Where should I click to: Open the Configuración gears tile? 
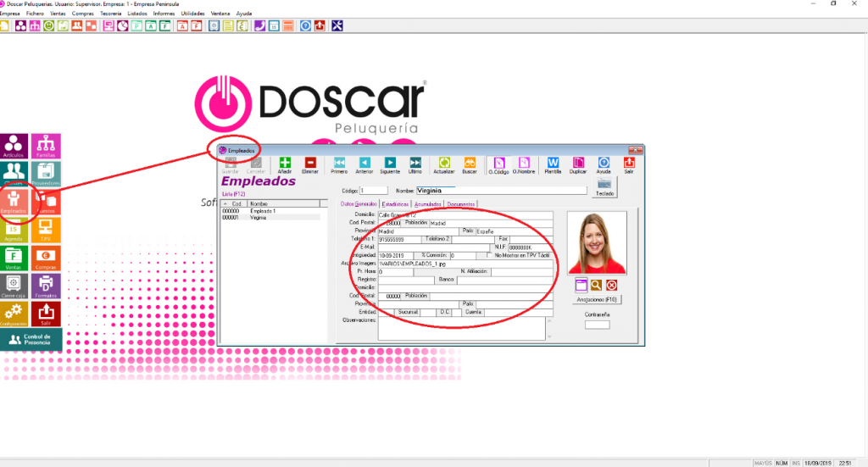tap(14, 314)
